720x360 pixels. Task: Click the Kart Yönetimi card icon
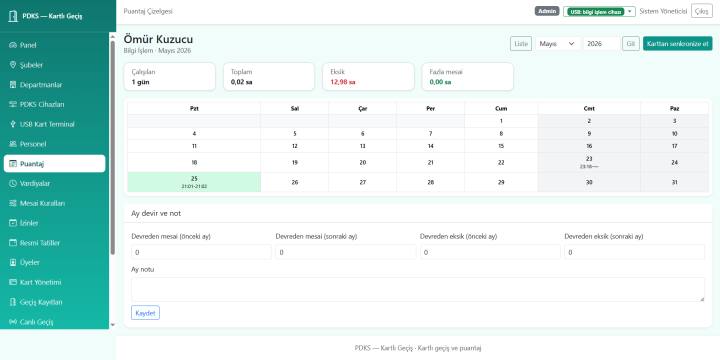tap(13, 282)
